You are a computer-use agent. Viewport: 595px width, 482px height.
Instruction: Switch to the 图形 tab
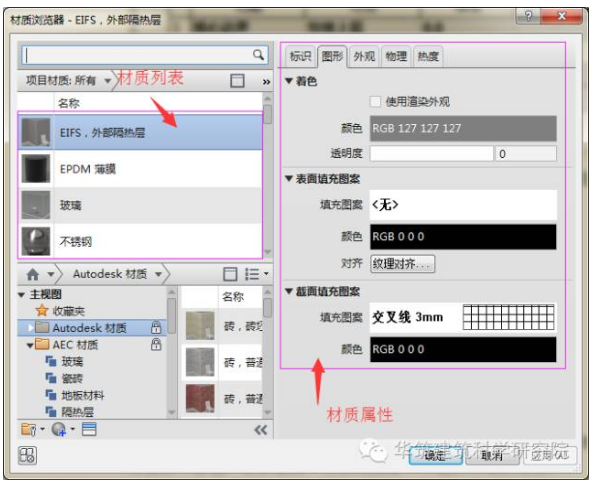tap(332, 57)
